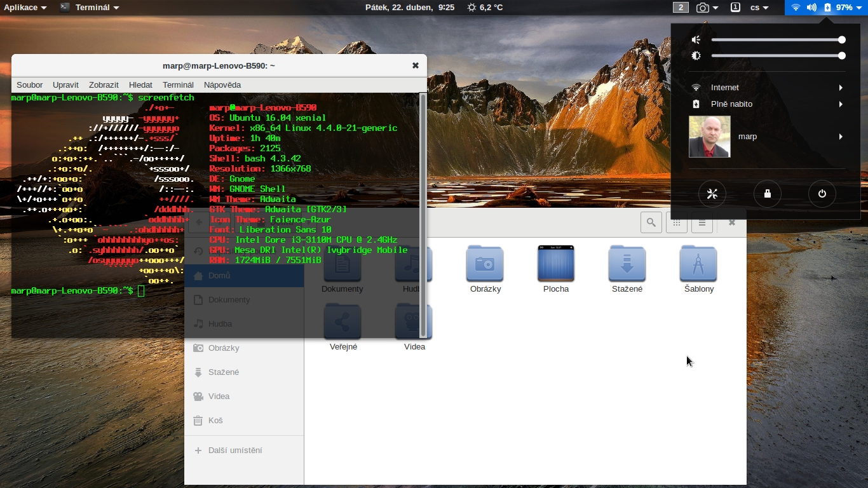Image resolution: width=868 pixels, height=488 pixels.
Task: Click the terminal title marp@marp-Lenovo-B590
Action: [219, 65]
